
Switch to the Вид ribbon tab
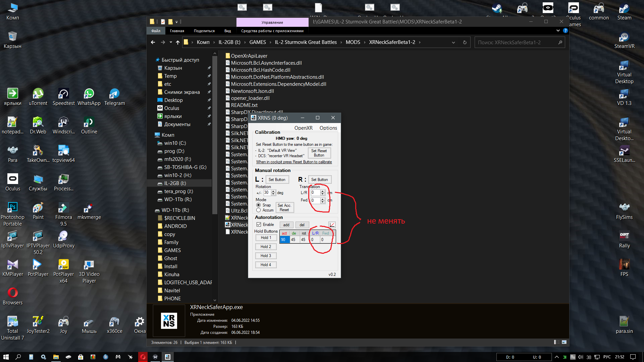click(x=227, y=31)
